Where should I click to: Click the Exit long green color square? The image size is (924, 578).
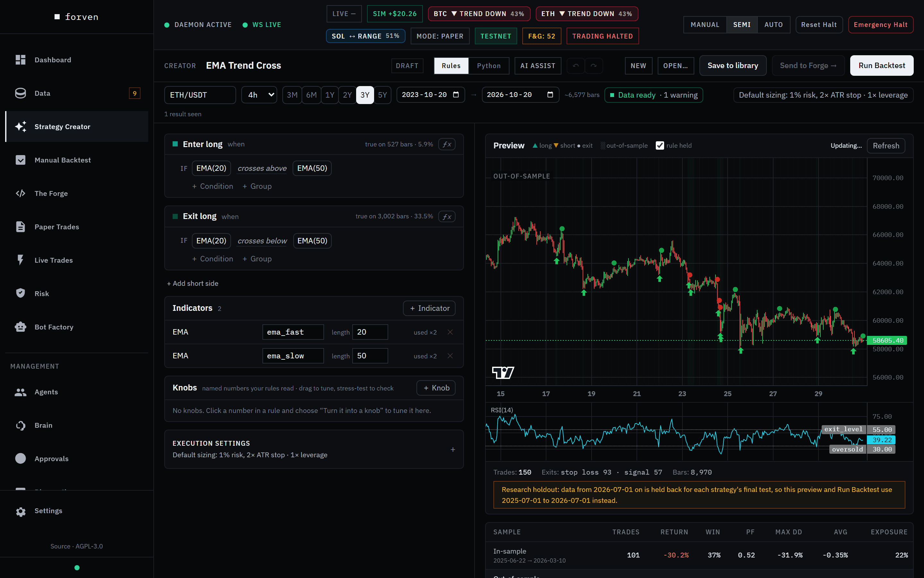pos(175,216)
